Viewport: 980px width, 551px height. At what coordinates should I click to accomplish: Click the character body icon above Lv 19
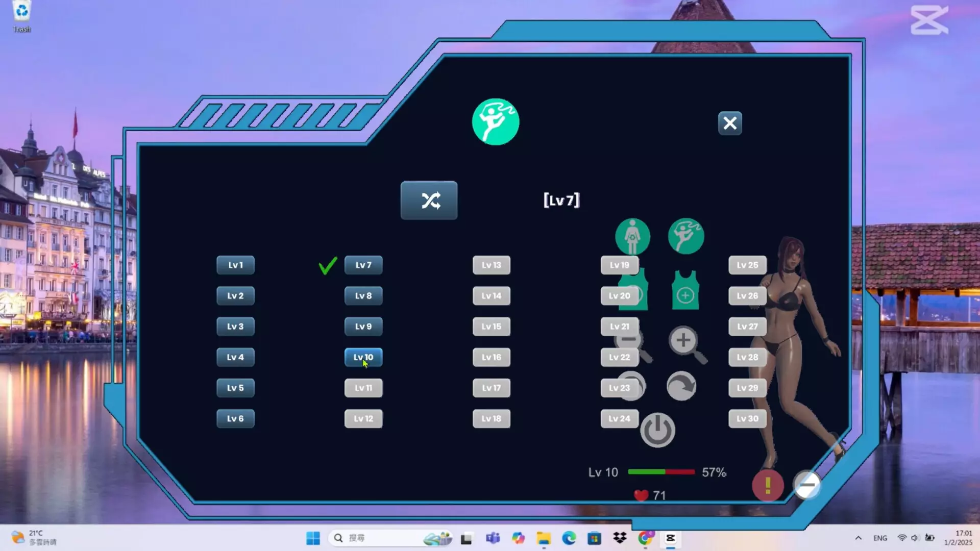632,235
